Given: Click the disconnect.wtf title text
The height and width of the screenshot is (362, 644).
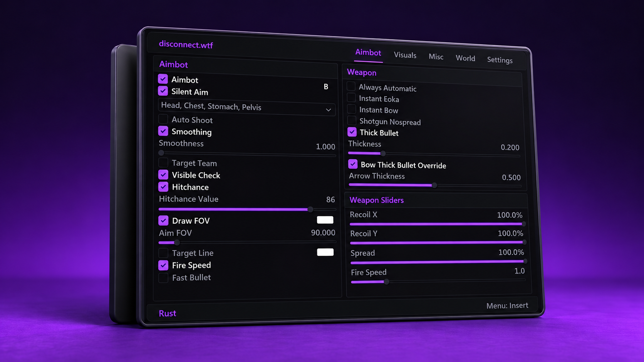Looking at the screenshot, I should pyautogui.click(x=186, y=45).
